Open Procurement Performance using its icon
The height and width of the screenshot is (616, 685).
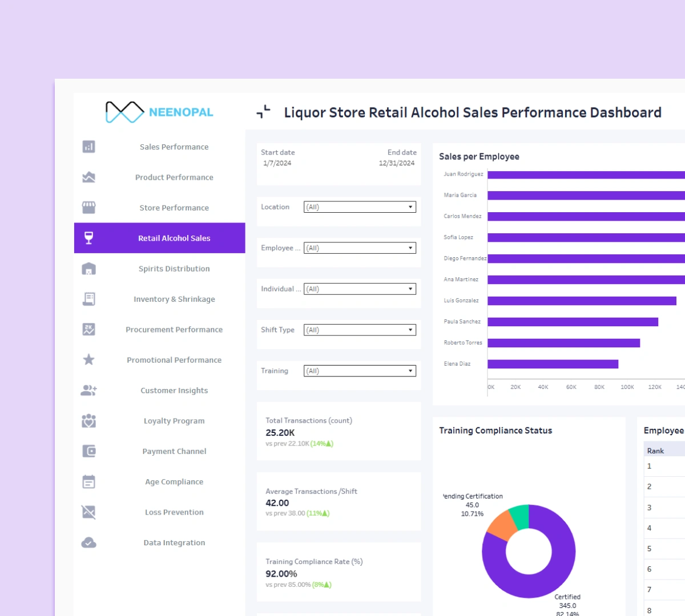[88, 329]
